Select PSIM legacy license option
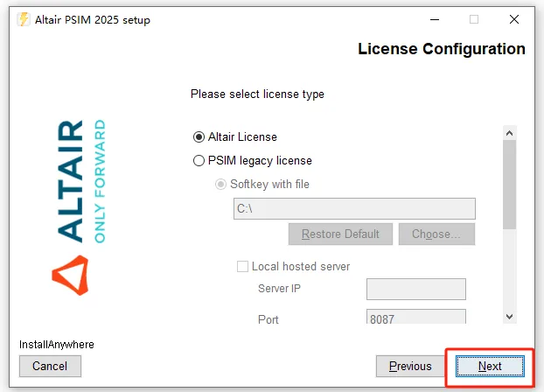This screenshot has height=392, width=544. (199, 160)
